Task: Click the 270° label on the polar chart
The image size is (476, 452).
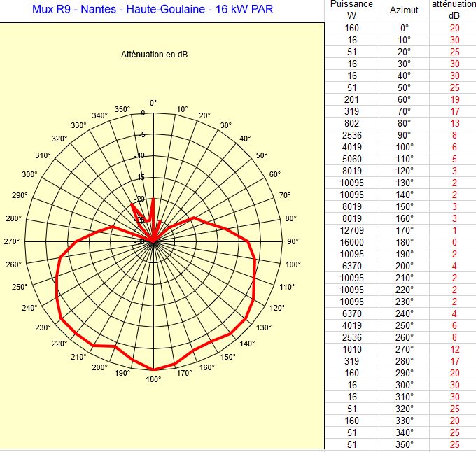Action: point(11,241)
